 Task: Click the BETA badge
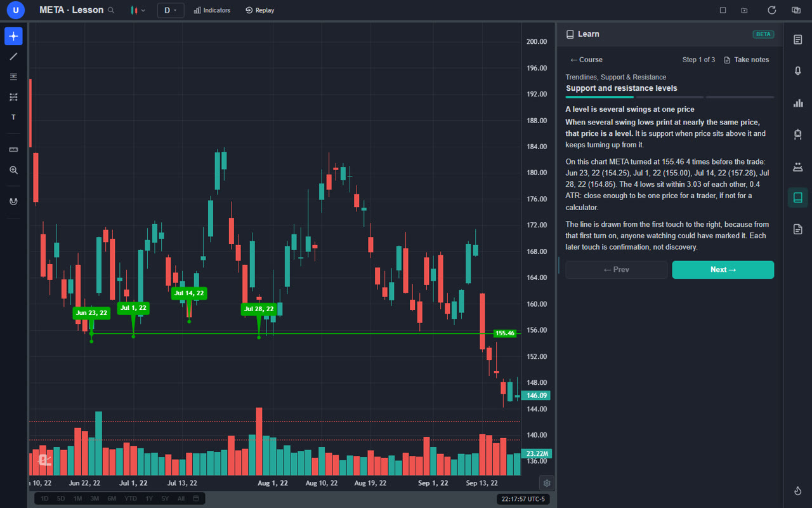click(763, 34)
